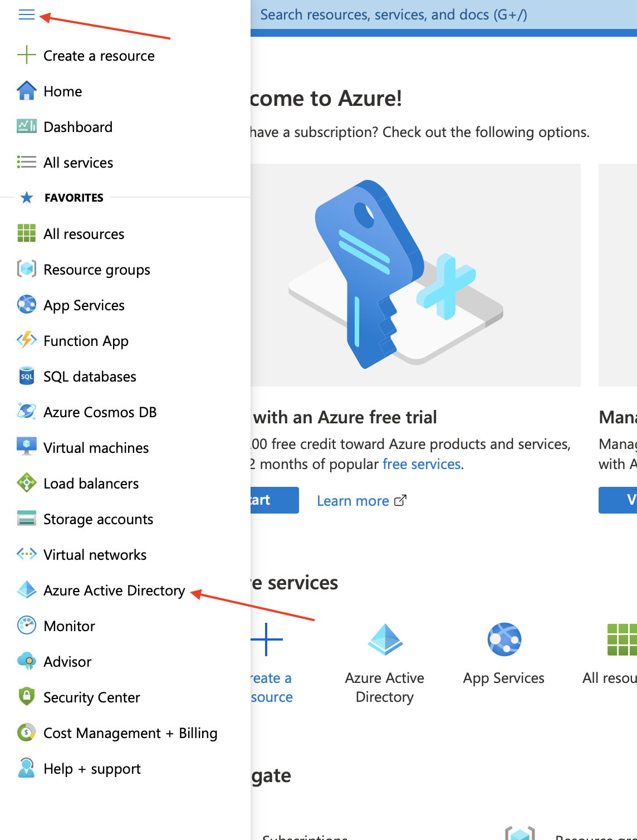Focus the Search resources, services, and docs field
The image size is (637, 840).
pos(444,14)
